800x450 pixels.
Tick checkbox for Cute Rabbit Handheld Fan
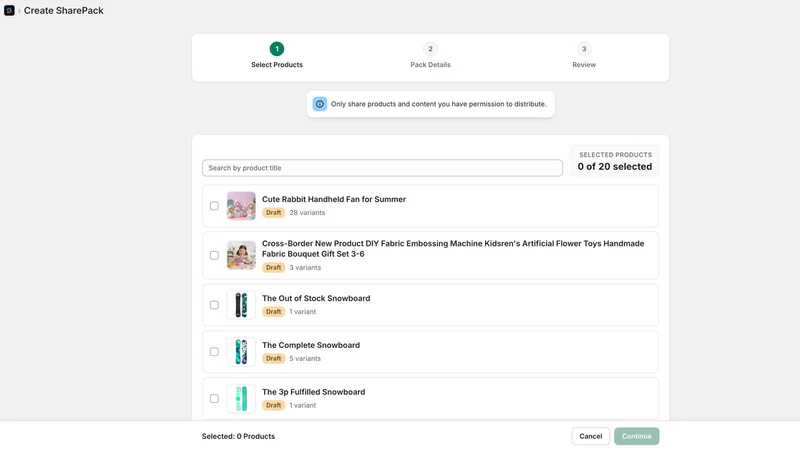tap(214, 206)
